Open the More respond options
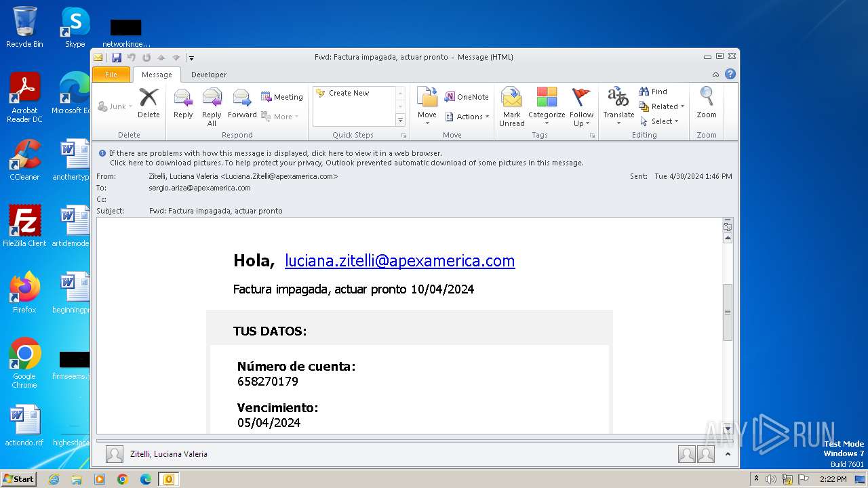Viewport: 868px width, 488px height. coord(280,117)
